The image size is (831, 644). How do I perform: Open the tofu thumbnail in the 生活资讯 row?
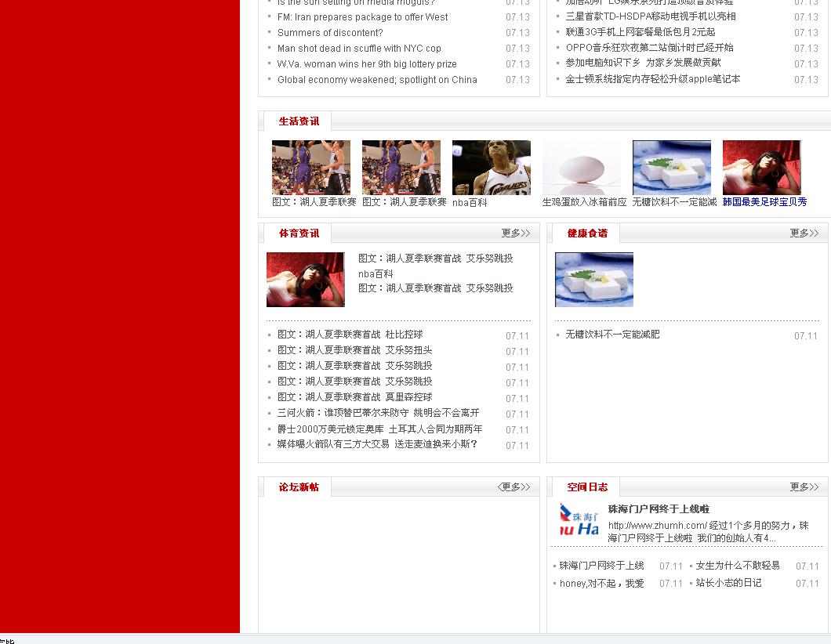tap(672, 168)
